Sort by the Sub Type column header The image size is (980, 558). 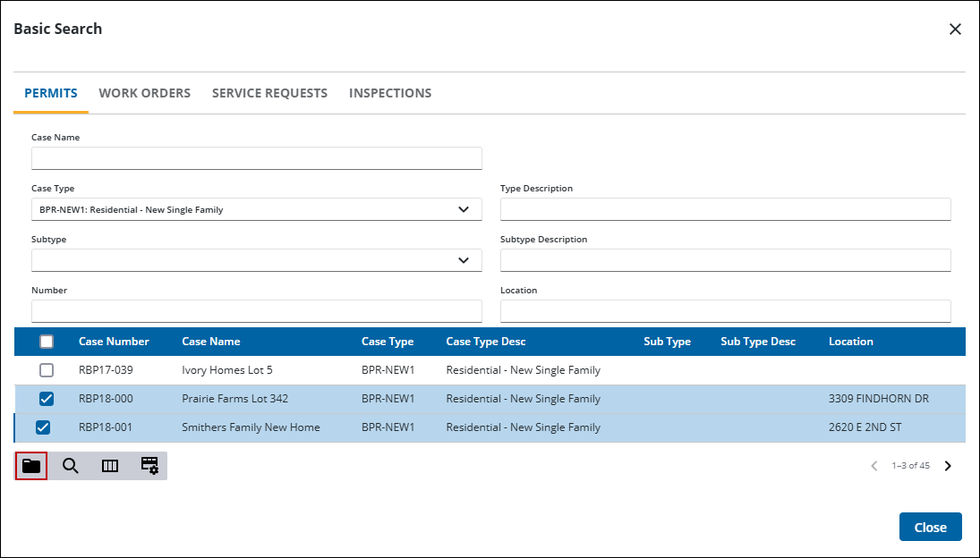pos(667,342)
